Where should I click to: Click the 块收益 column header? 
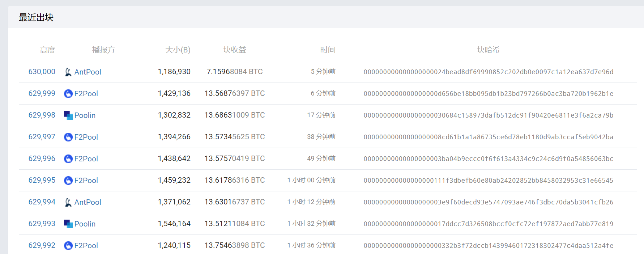pos(235,50)
